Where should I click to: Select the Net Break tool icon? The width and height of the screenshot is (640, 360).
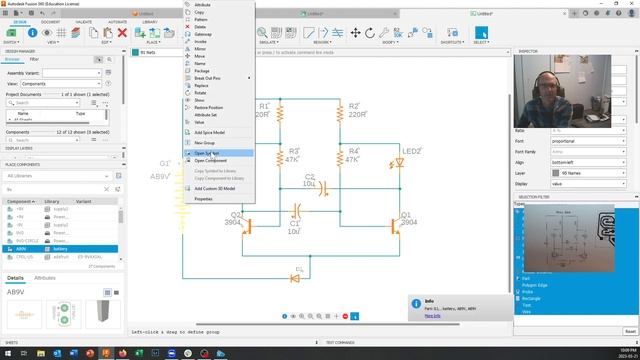point(323,33)
